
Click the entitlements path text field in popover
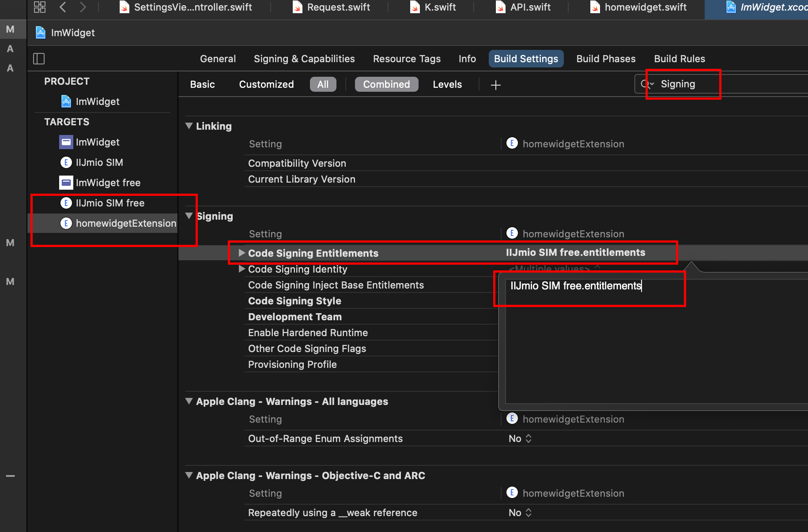(x=657, y=341)
